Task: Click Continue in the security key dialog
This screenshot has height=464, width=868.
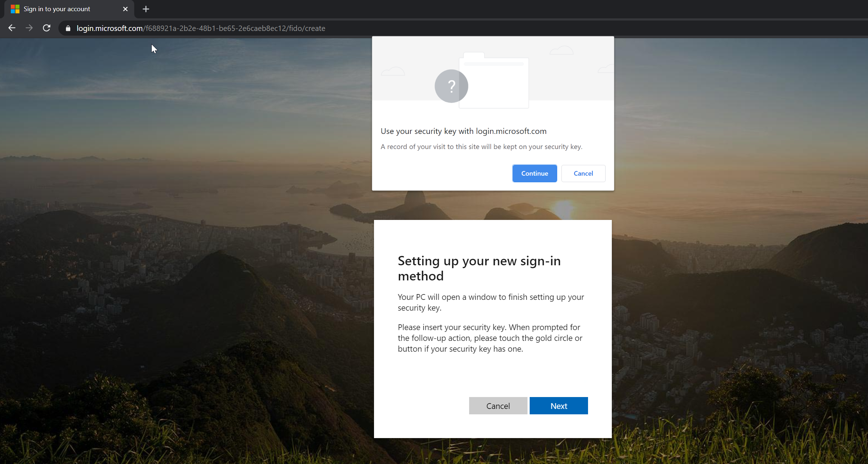Action: click(535, 173)
